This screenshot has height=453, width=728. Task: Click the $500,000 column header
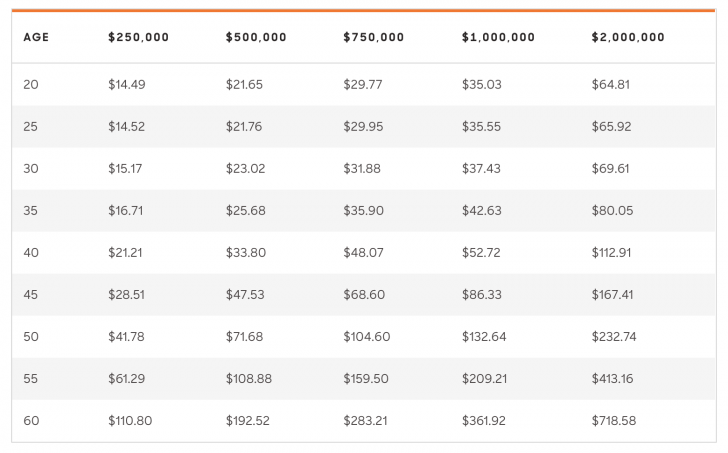256,38
